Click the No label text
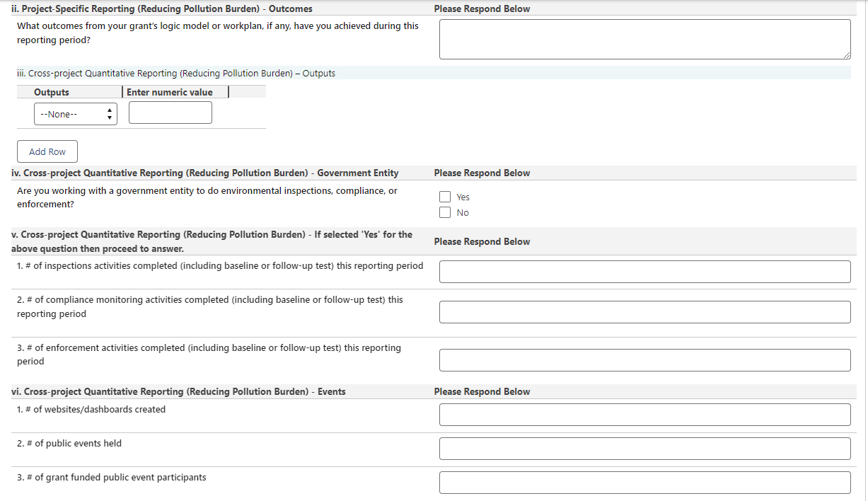This screenshot has width=868, height=501. [x=463, y=213]
